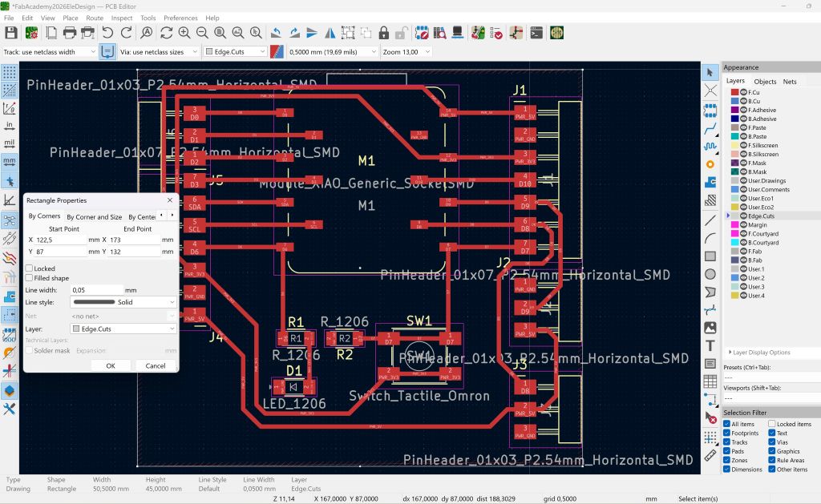Save the board with the floppy icon

(11, 33)
